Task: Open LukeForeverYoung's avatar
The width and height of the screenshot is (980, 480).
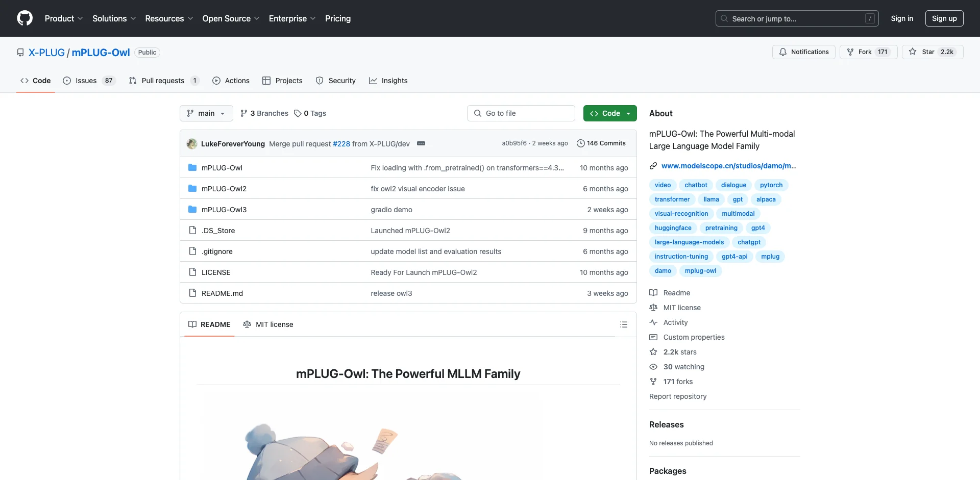Action: click(192, 144)
